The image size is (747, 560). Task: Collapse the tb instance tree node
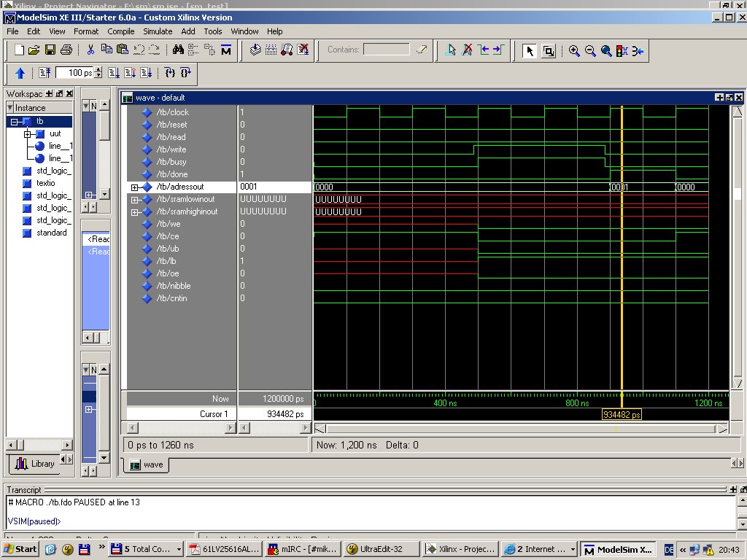click(x=15, y=122)
